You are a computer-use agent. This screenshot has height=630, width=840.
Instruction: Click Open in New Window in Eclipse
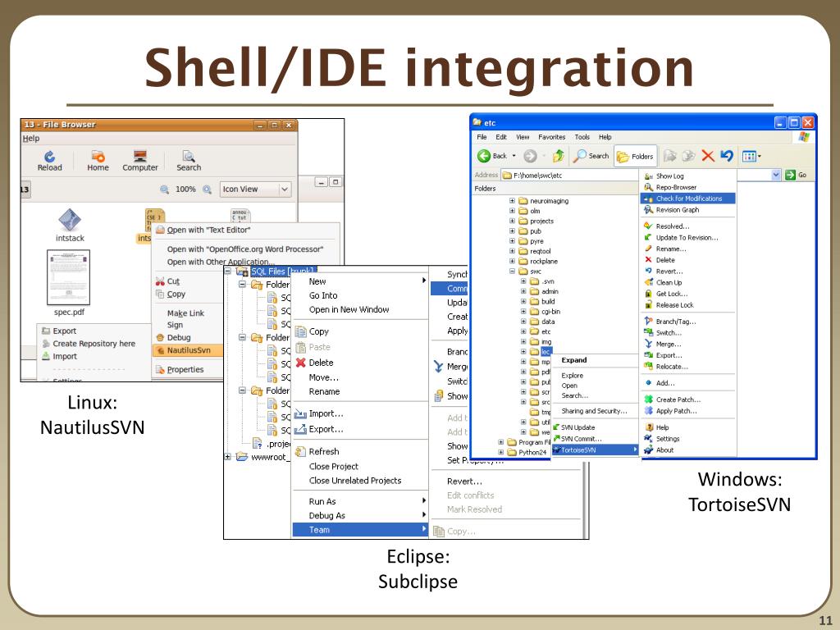click(349, 309)
